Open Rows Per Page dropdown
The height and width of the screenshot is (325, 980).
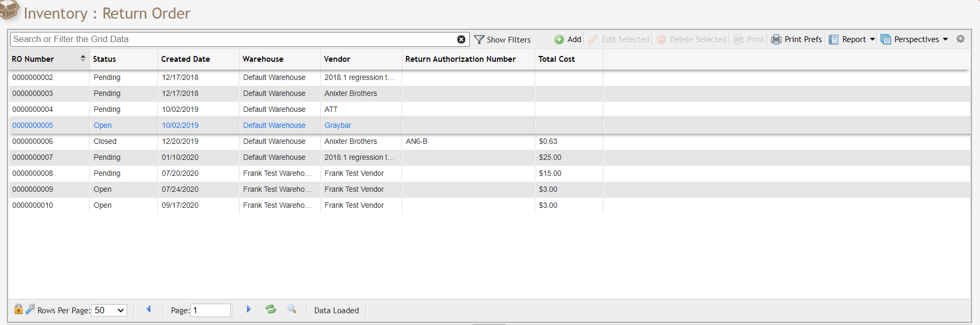(x=109, y=310)
